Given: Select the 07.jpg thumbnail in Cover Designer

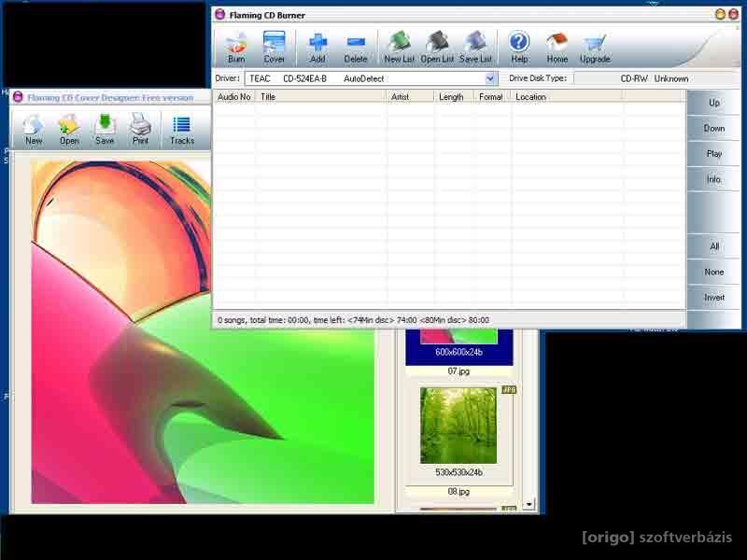Looking at the screenshot, I should tap(458, 347).
